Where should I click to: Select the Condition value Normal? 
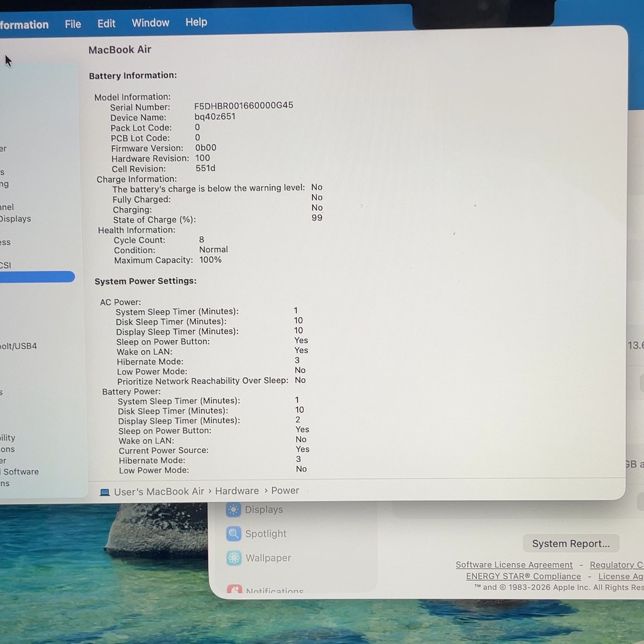tap(213, 250)
